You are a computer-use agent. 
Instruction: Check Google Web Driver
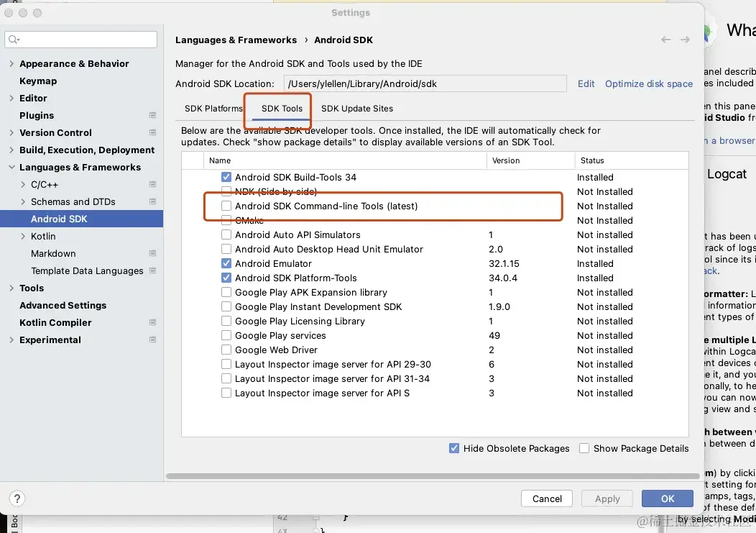click(x=226, y=350)
